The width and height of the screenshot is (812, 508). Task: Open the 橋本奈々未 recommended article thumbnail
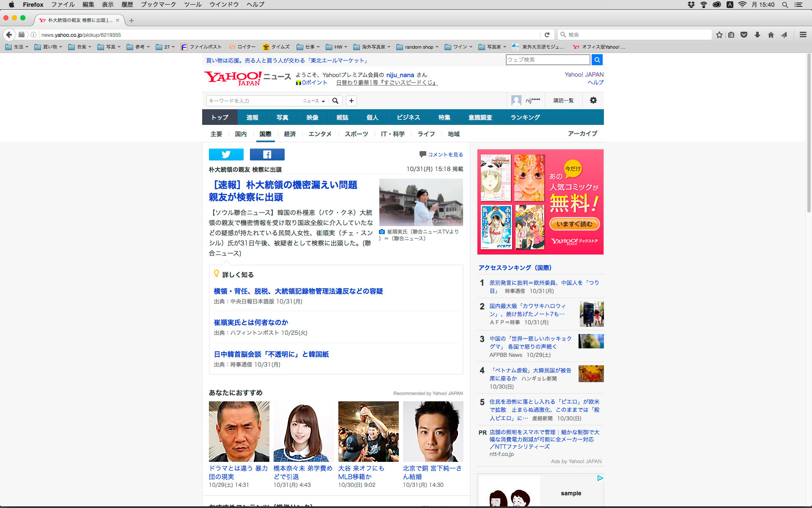coord(303,431)
